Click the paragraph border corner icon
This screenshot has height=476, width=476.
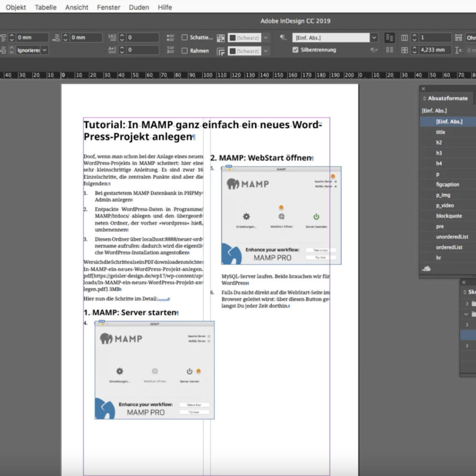[221, 51]
